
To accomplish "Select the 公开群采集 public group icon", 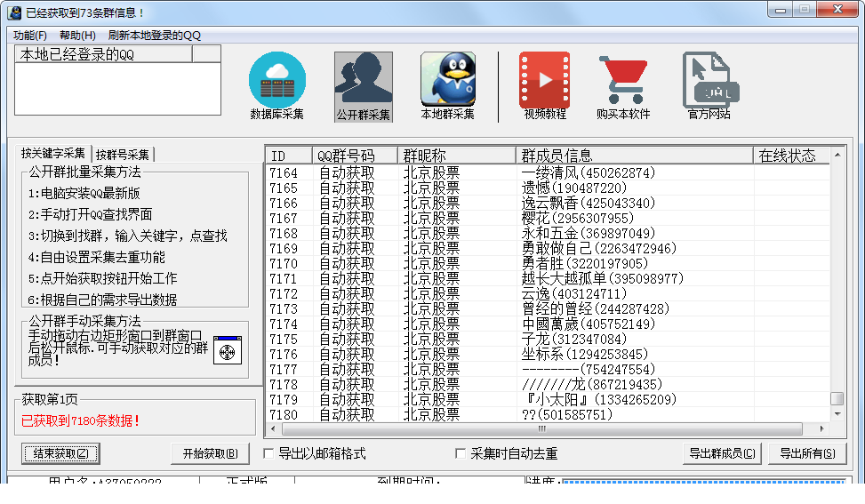I will [x=363, y=80].
